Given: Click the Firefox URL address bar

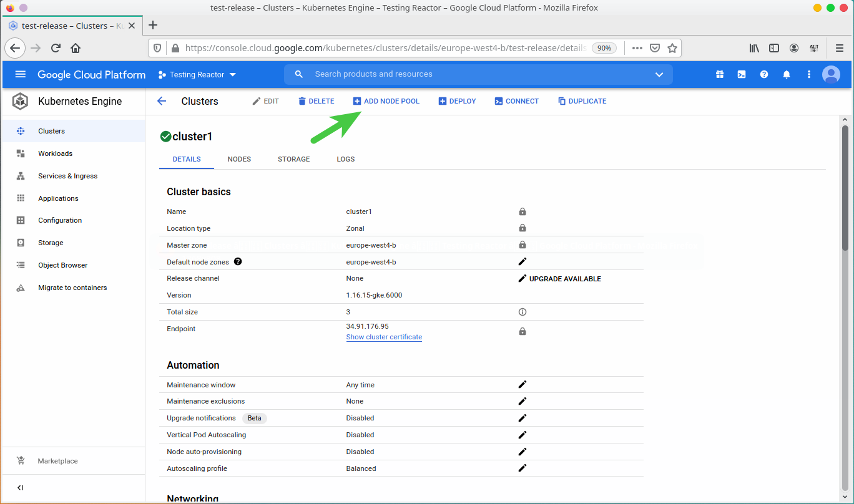Looking at the screenshot, I should [x=385, y=48].
